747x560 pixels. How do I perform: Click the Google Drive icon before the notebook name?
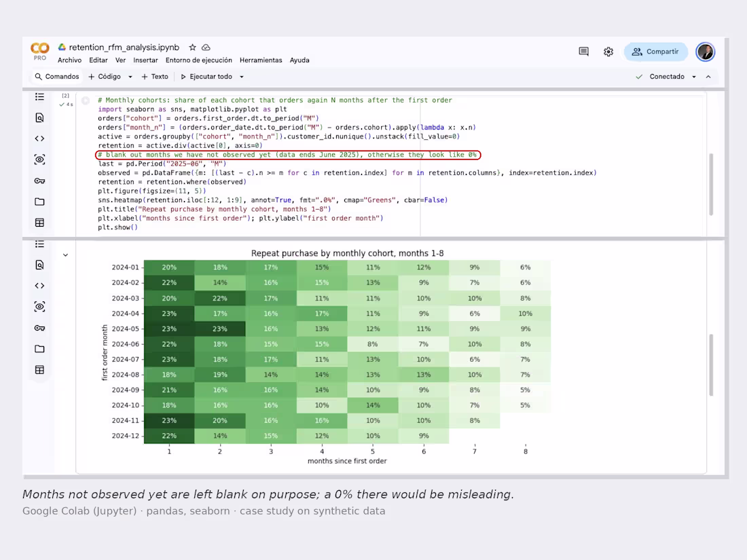click(x=62, y=47)
